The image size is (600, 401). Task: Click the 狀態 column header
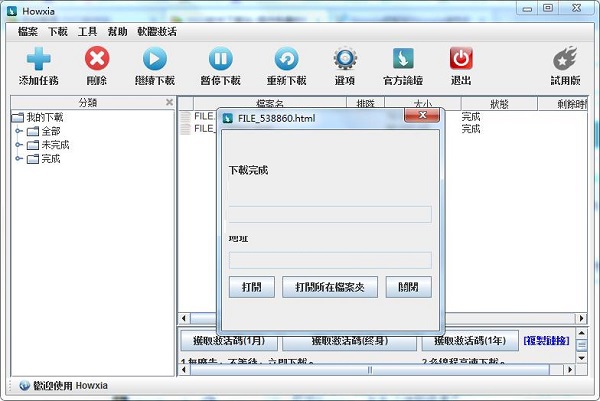pos(499,104)
